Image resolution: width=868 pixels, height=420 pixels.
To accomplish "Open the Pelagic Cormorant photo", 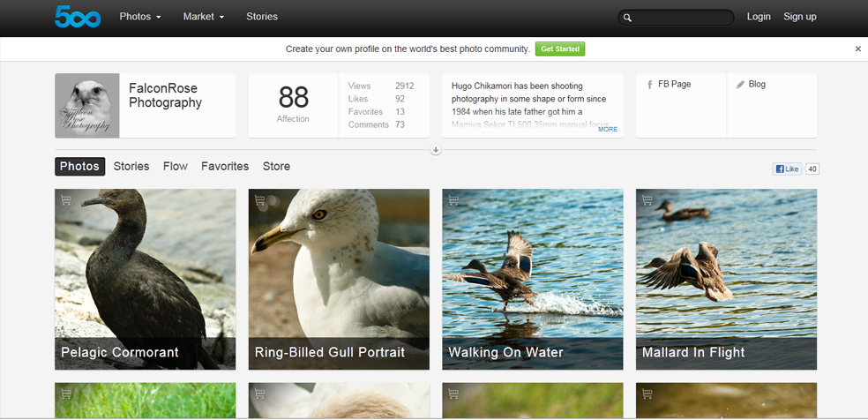I will [145, 280].
